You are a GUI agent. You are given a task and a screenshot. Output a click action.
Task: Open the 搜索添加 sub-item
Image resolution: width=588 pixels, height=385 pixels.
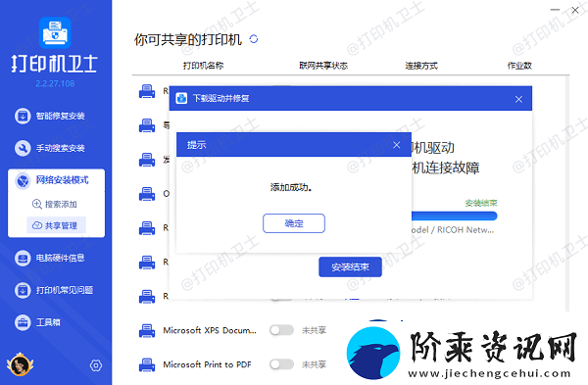55,204
